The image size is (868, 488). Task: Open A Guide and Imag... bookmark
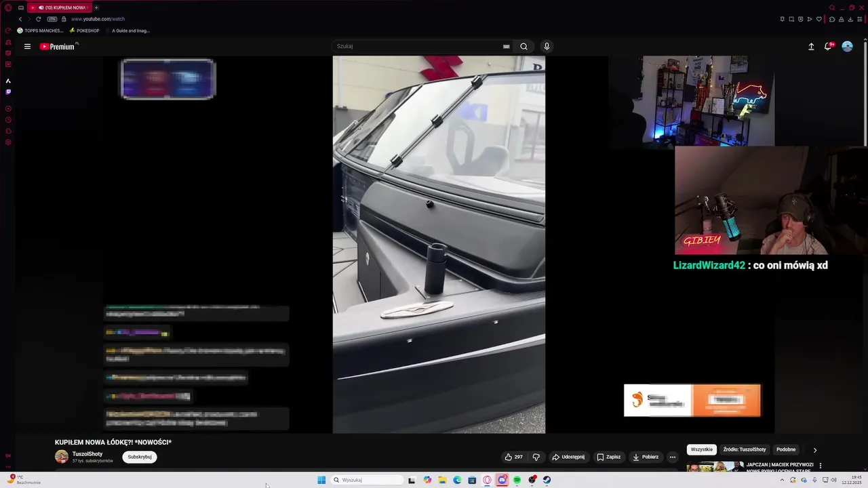[x=127, y=30]
